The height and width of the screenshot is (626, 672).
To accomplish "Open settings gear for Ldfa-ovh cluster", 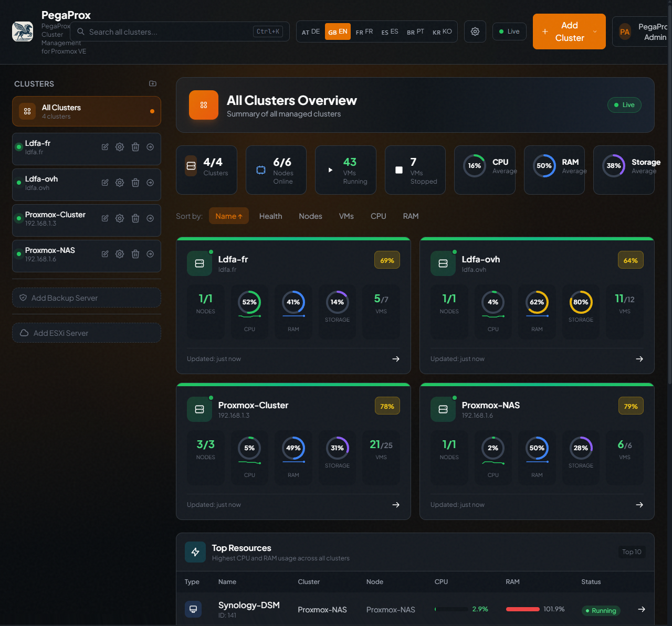I will [x=120, y=183].
